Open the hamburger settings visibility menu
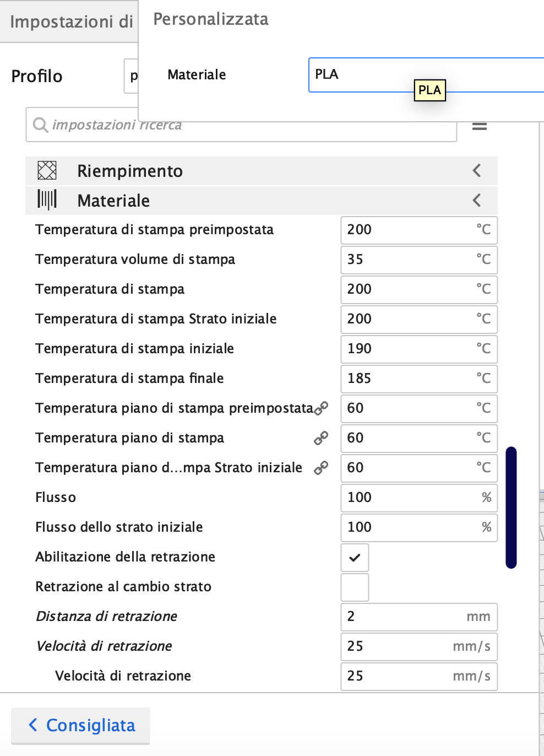The width and height of the screenshot is (544, 756). click(x=480, y=126)
